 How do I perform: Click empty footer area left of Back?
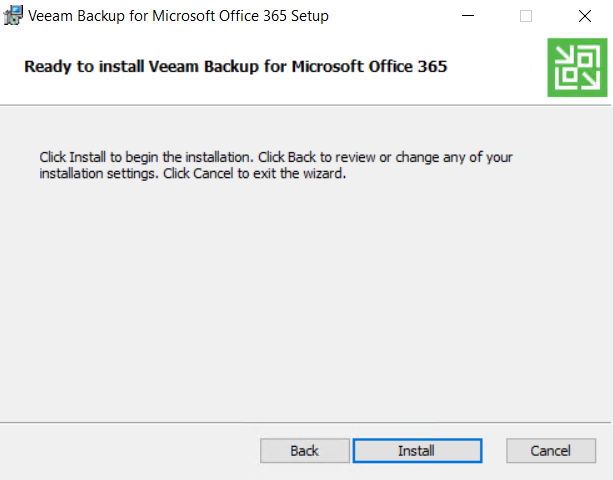tap(129, 451)
